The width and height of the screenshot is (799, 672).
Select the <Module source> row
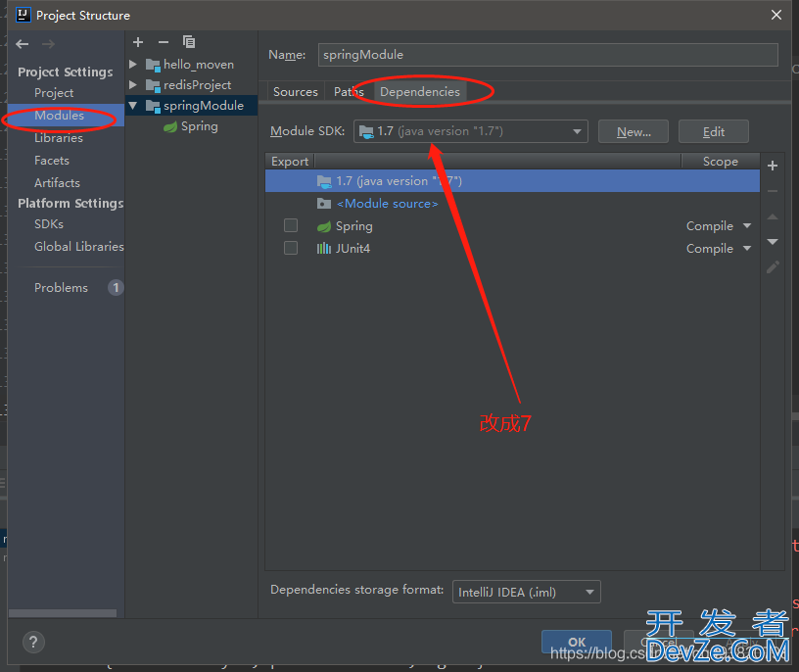[x=512, y=204]
